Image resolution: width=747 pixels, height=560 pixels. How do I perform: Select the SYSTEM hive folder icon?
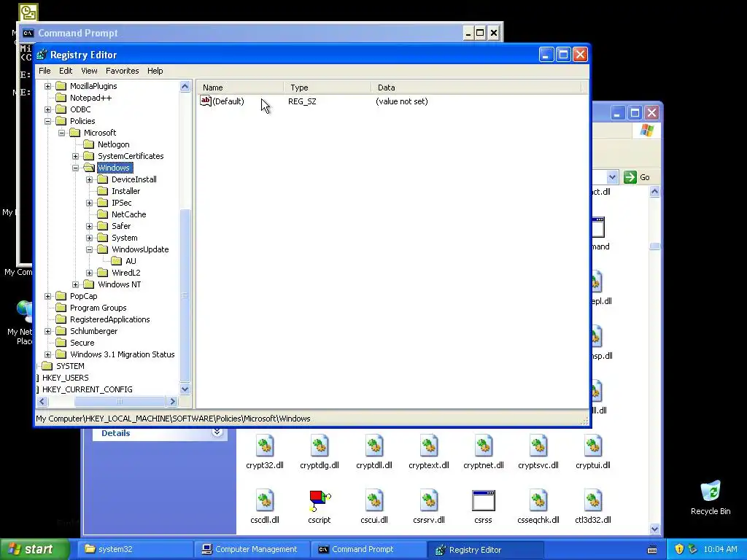47,366
